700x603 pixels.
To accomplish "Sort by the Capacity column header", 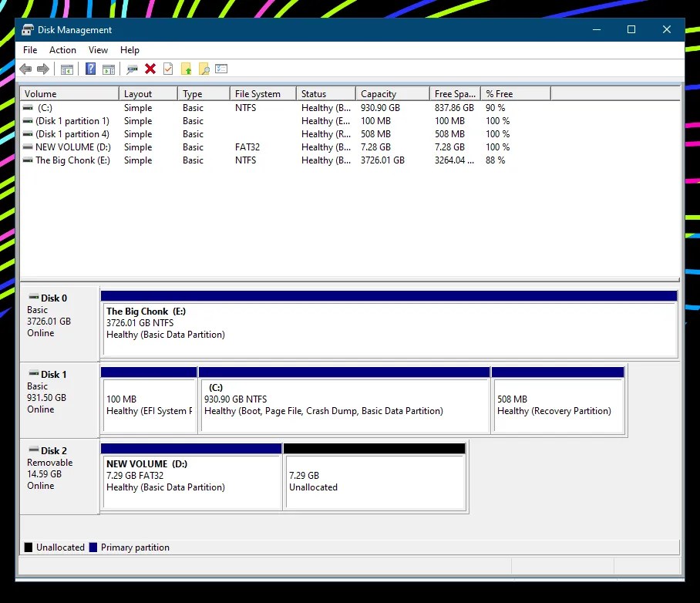I will 393,94.
